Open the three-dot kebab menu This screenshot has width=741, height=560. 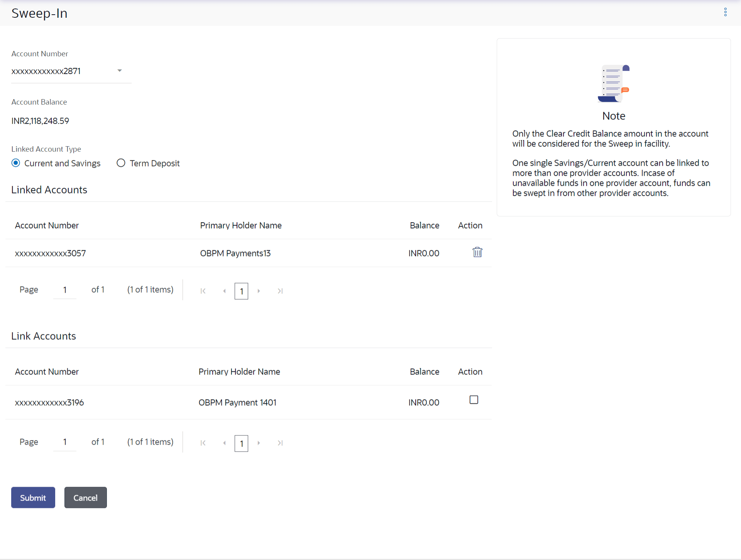click(725, 12)
